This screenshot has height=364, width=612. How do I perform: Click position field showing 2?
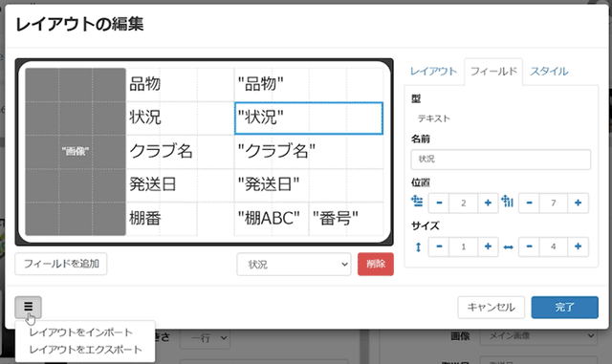[463, 203]
